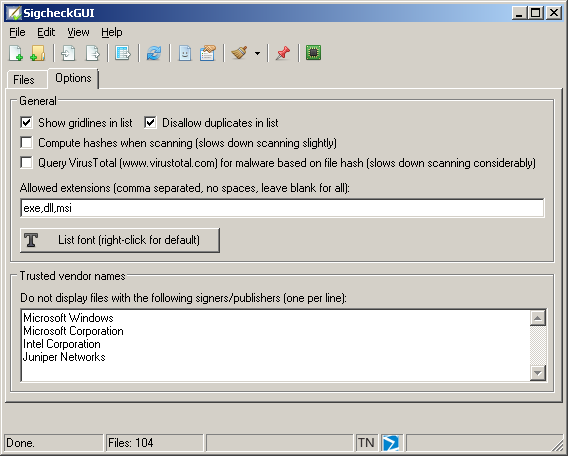This screenshot has width=568, height=456.
Task: Click the smiley face document icon
Action: 185,53
